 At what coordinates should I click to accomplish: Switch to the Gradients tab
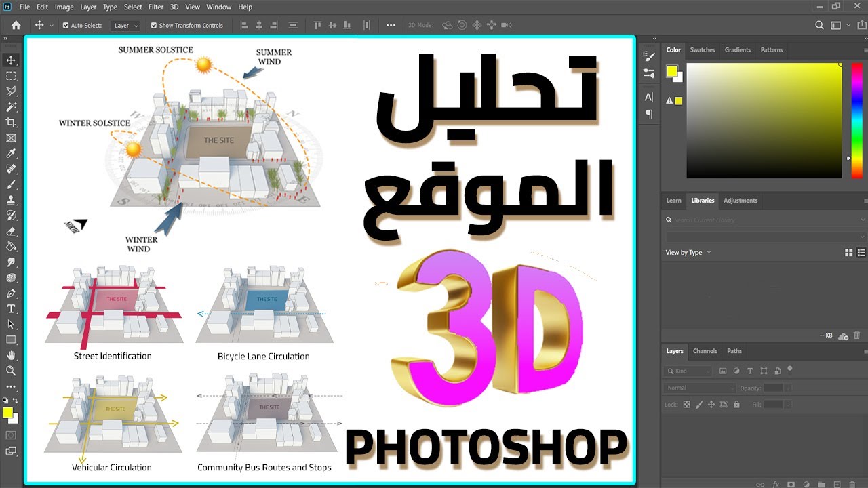pos(737,49)
